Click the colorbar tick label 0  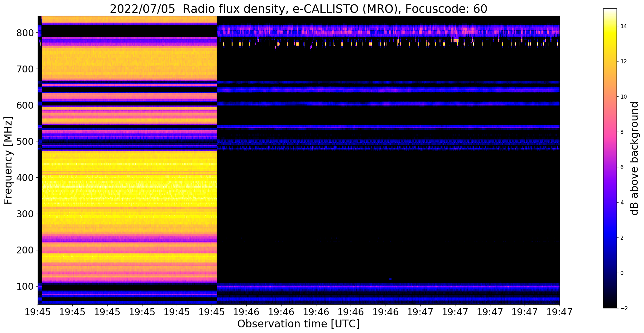(x=622, y=273)
